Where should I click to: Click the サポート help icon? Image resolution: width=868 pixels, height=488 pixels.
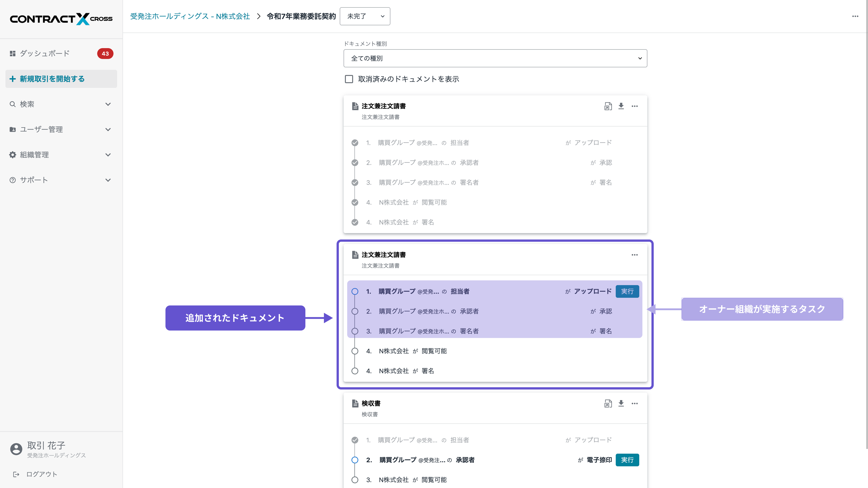coord(12,180)
